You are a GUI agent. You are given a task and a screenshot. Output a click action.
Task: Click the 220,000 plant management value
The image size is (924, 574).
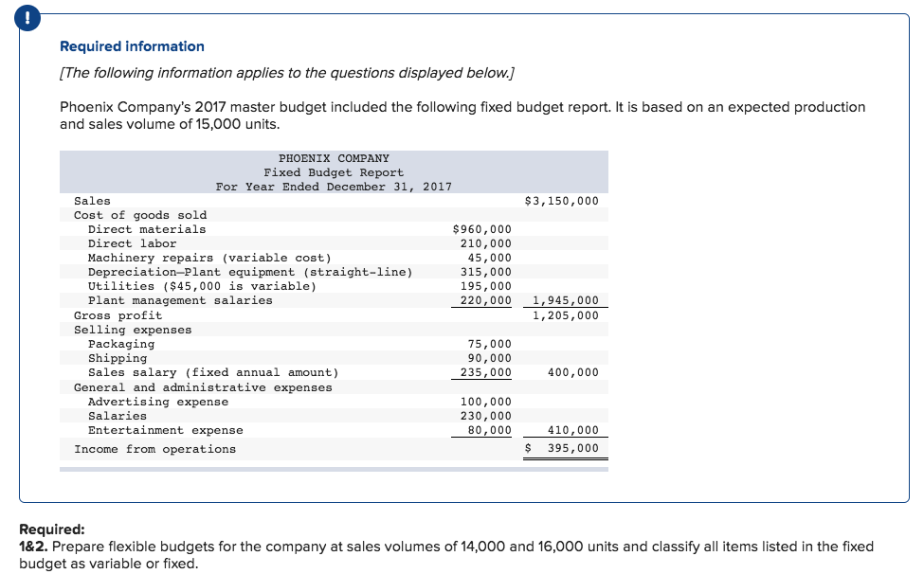[x=486, y=300]
